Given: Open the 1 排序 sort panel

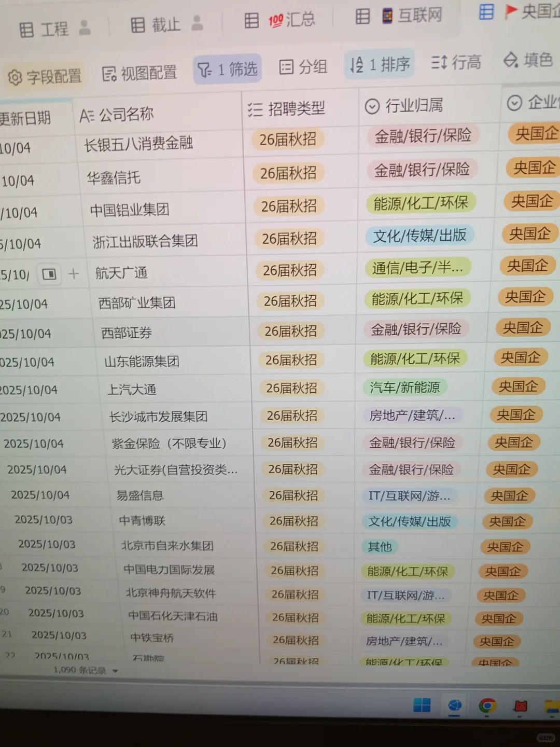Looking at the screenshot, I should (380, 65).
